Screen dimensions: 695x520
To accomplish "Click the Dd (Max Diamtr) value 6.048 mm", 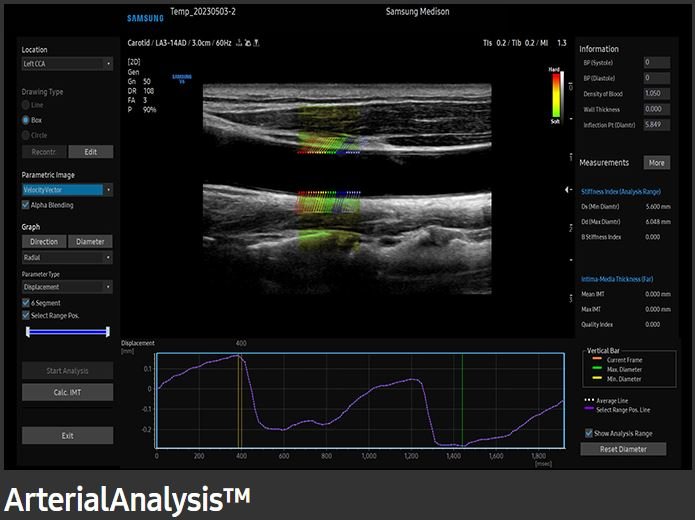I will click(x=658, y=222).
